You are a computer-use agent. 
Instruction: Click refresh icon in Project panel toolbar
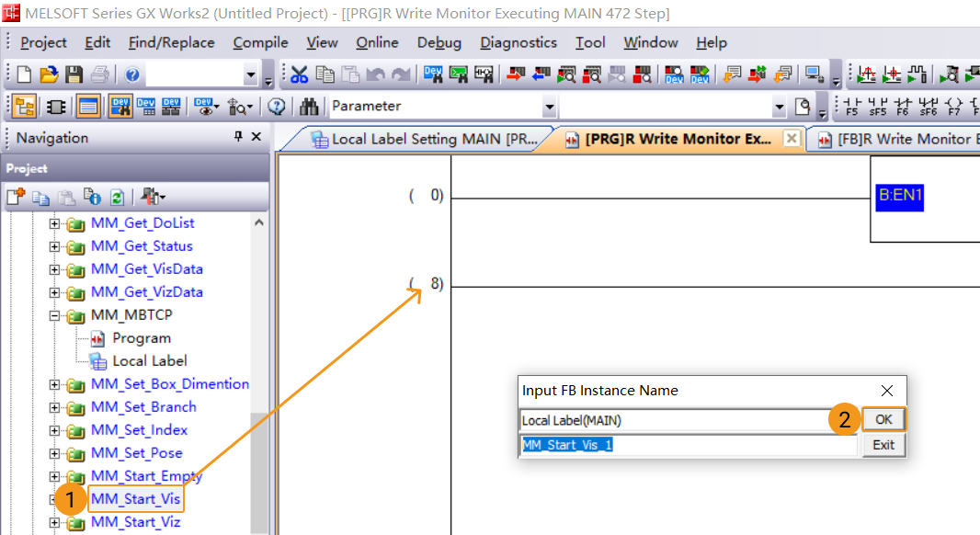117,198
